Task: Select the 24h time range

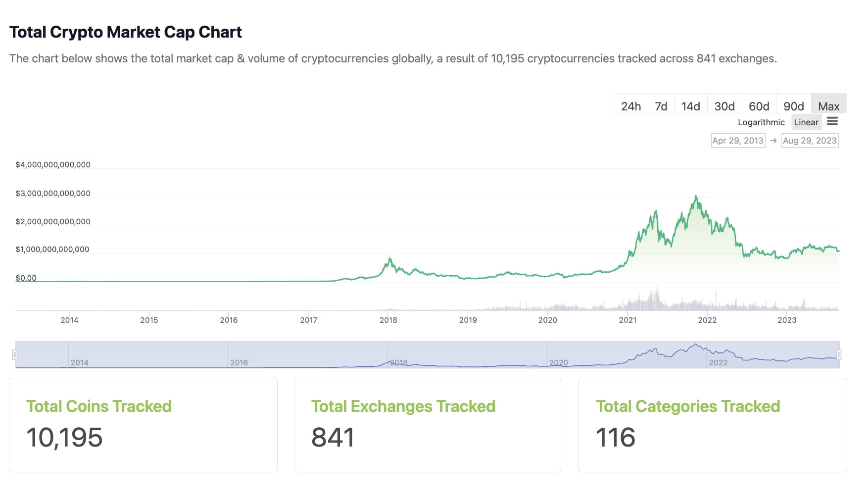Action: [x=630, y=105]
